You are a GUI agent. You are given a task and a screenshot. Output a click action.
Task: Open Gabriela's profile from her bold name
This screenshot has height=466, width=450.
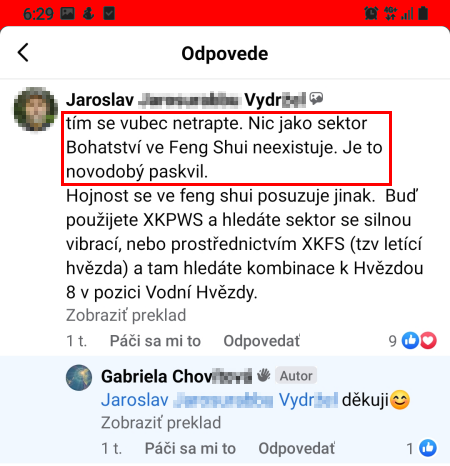[x=177, y=376]
